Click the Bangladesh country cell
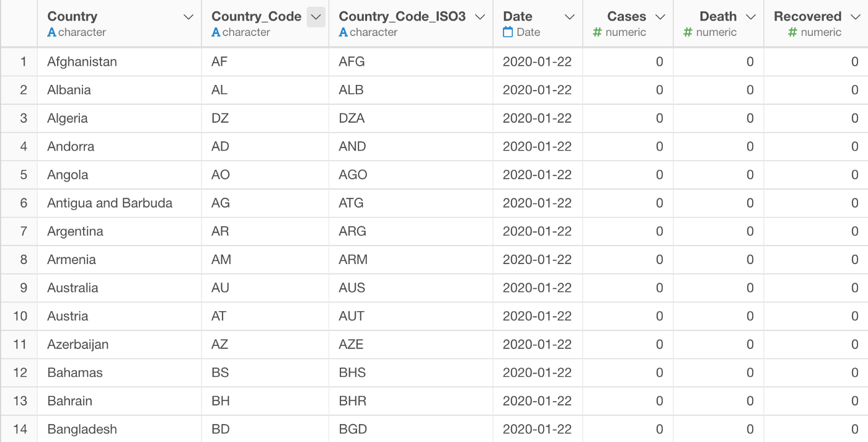Image resolution: width=868 pixels, height=442 pixels. [x=82, y=429]
